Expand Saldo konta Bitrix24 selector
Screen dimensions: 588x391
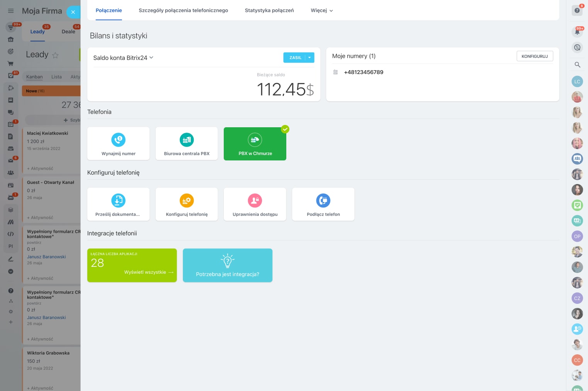click(x=123, y=58)
